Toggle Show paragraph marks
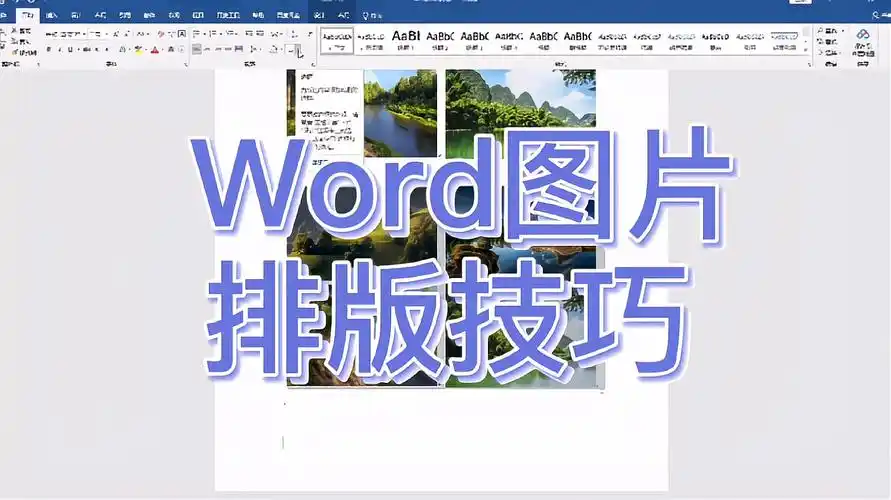This screenshot has width=891, height=500. point(310,34)
